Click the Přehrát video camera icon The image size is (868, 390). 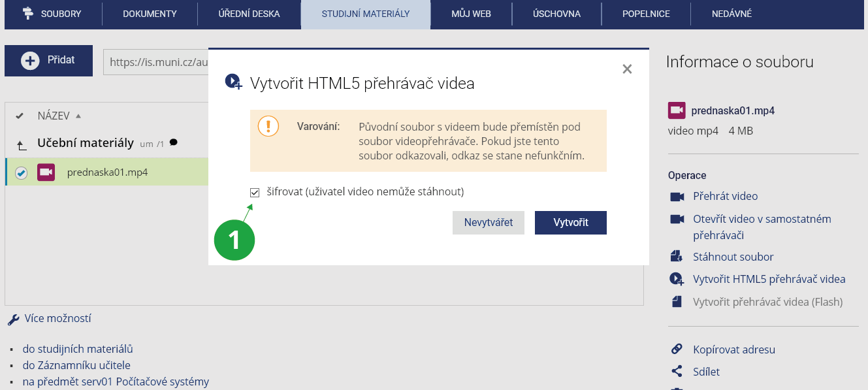click(677, 197)
